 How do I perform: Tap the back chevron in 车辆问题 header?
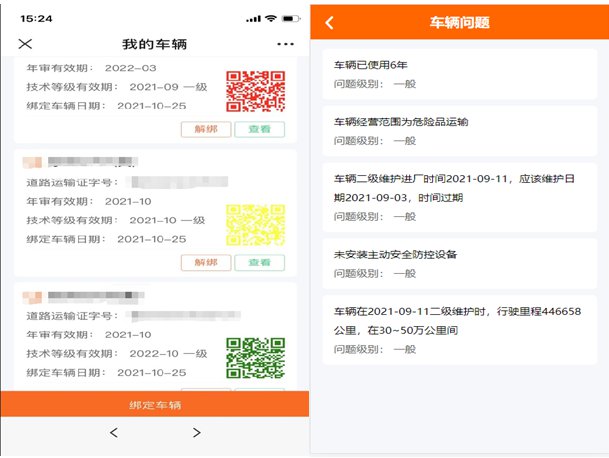click(330, 22)
